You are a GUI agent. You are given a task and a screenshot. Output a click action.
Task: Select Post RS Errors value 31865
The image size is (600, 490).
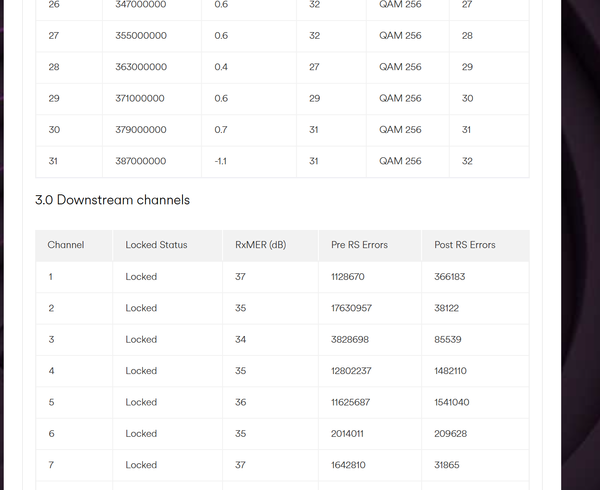coord(447,465)
